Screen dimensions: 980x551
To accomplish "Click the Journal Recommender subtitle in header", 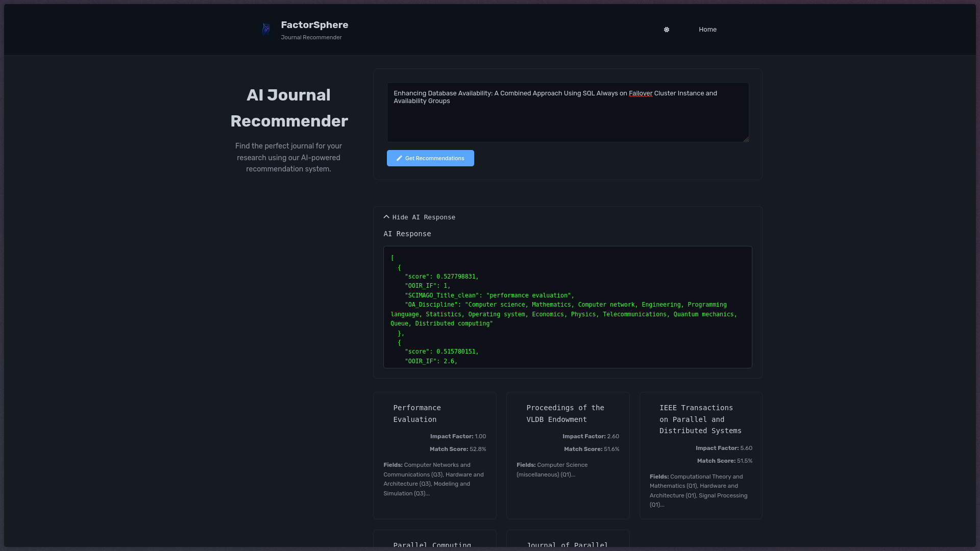I will coord(311,37).
